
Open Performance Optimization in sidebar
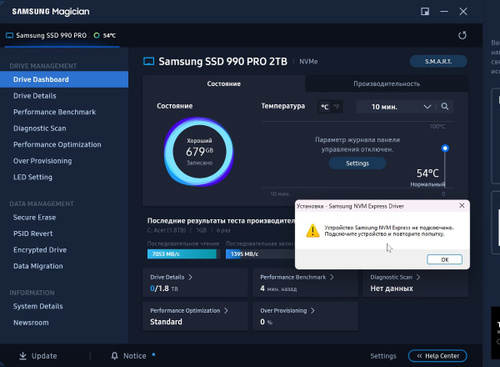(57, 145)
